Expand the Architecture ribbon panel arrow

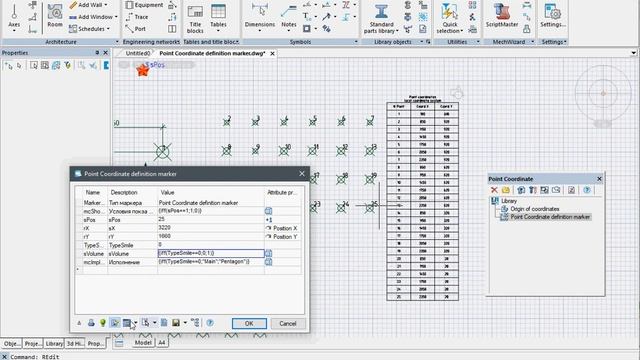pos(117,42)
